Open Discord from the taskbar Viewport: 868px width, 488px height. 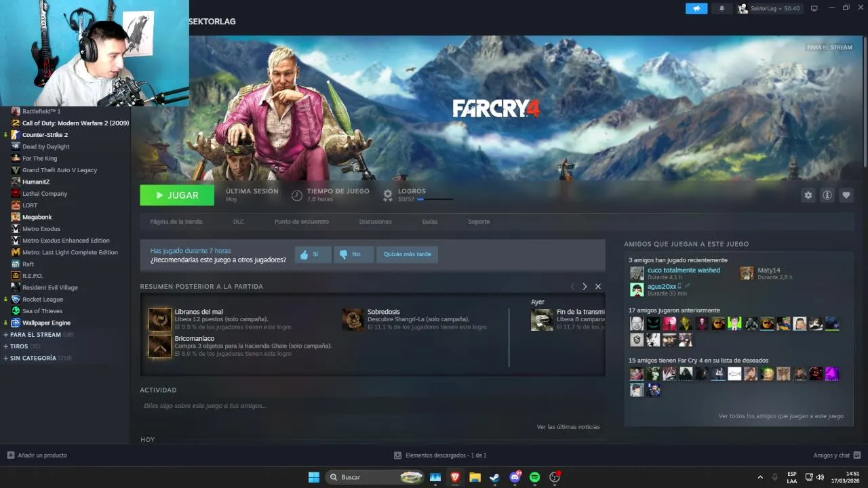515,477
